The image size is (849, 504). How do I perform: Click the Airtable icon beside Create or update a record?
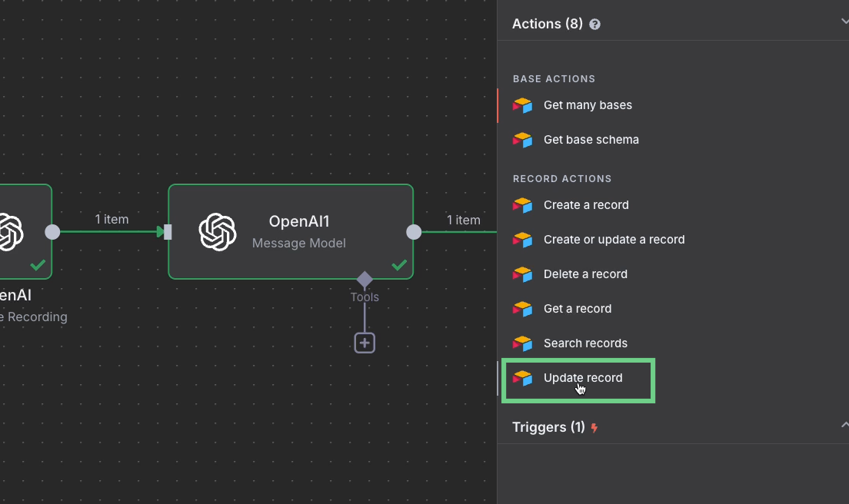[522, 240]
